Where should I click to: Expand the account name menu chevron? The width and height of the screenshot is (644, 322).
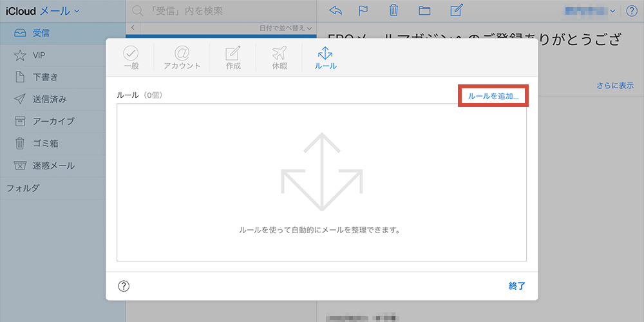pyautogui.click(x=612, y=11)
